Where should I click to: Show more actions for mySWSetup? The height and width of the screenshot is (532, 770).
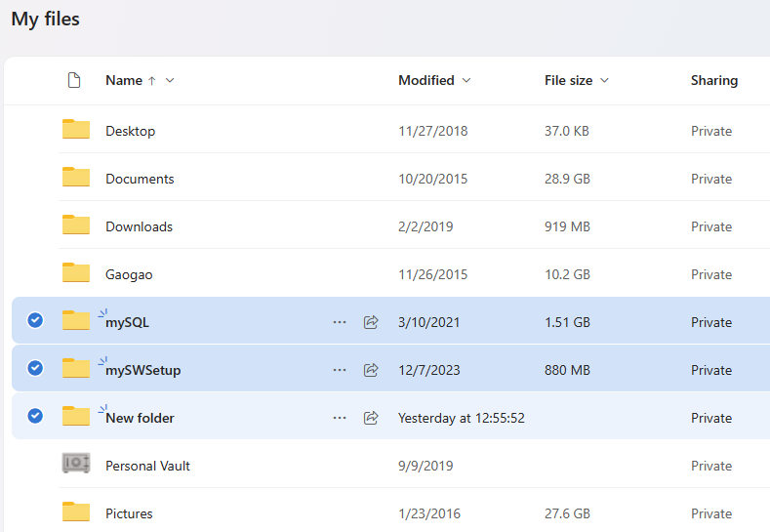[340, 370]
